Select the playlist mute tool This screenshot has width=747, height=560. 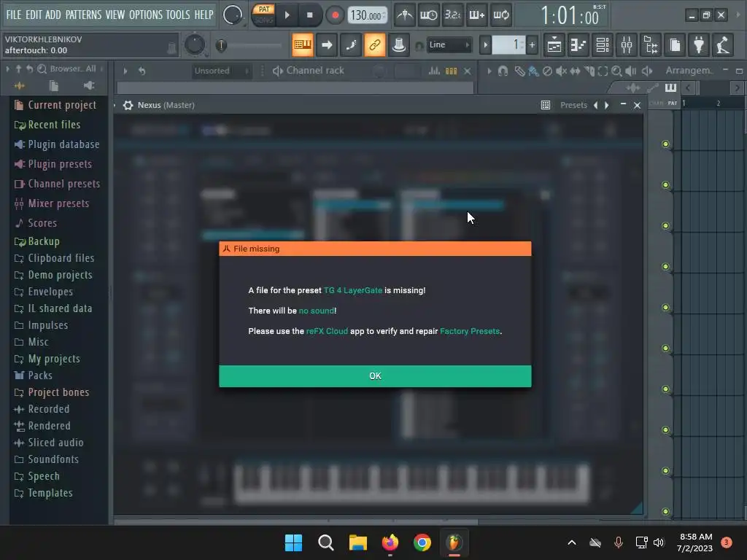click(561, 71)
